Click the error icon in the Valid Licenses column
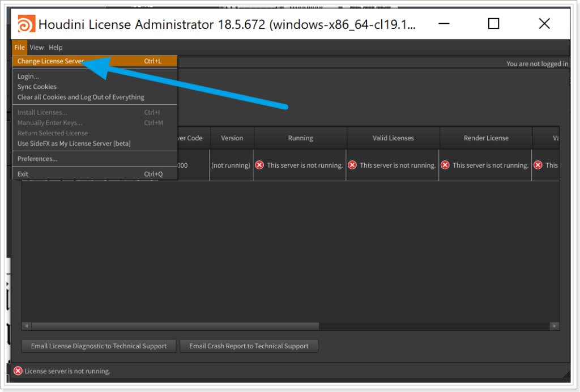This screenshot has width=580, height=392. pos(352,165)
